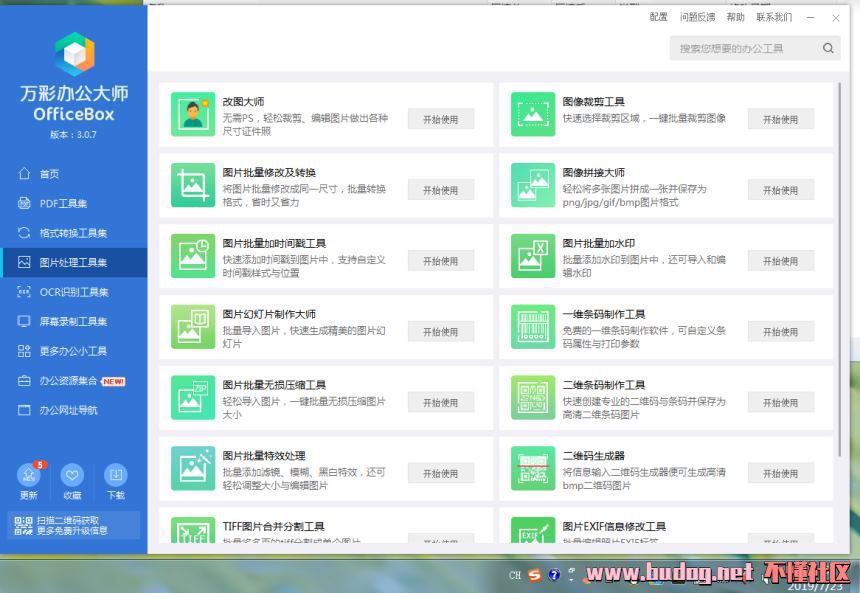The height and width of the screenshot is (593, 860).
Task: Open 办公网址导航 in sidebar
Action: pyautogui.click(x=73, y=410)
